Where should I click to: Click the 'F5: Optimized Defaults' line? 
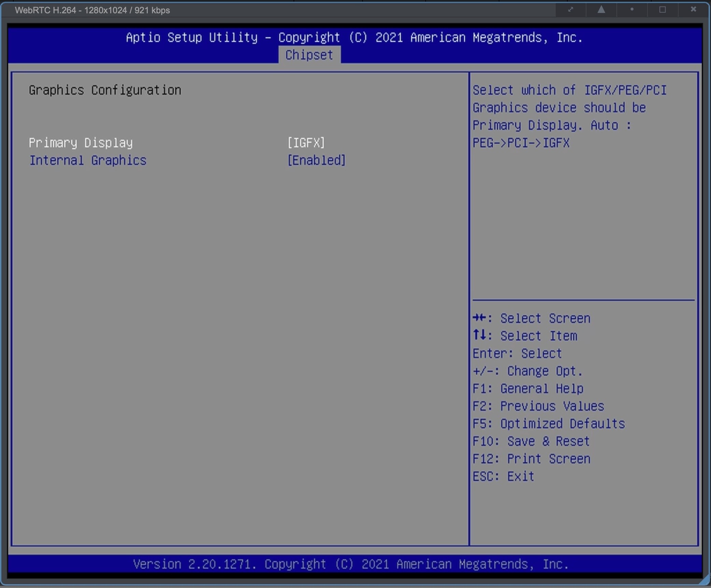pos(549,424)
